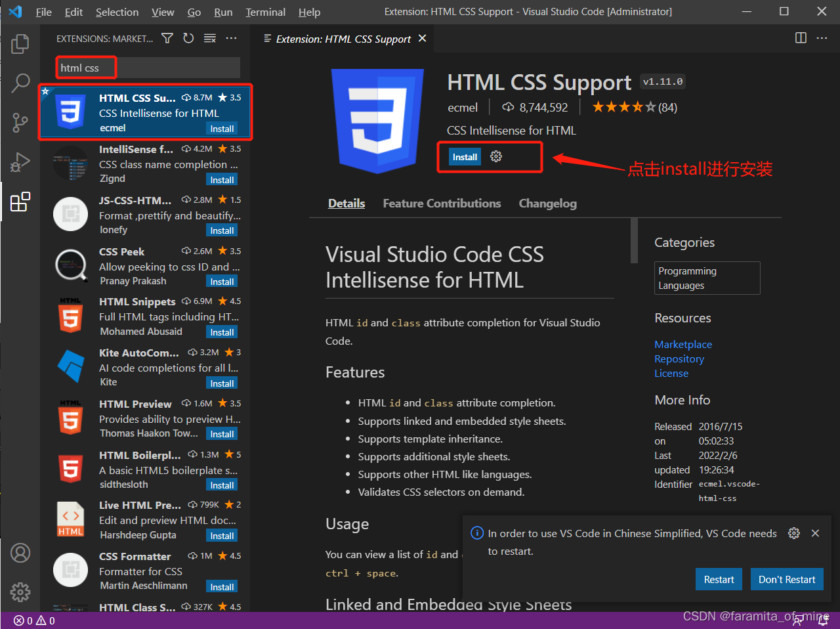Open the View menu
Screen dimensions: 840x629
tap(163, 12)
